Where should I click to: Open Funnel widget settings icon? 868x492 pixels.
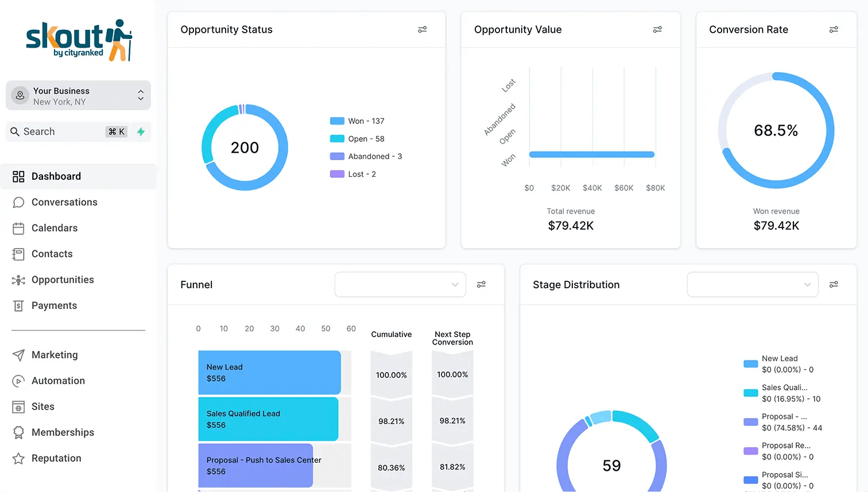point(481,284)
